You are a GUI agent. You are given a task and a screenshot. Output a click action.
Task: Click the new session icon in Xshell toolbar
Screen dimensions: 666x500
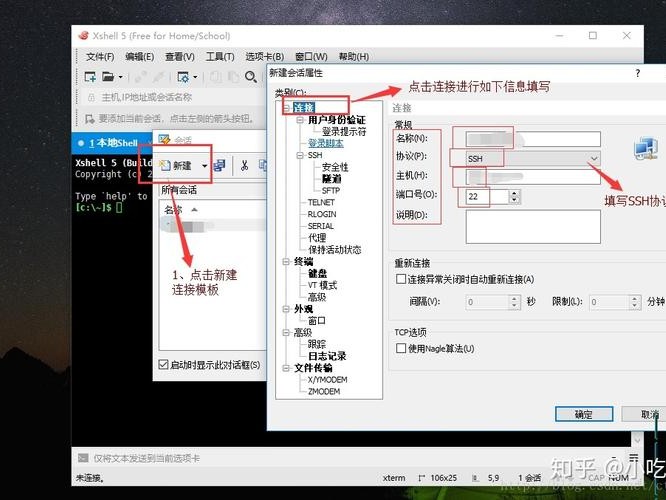[x=90, y=77]
